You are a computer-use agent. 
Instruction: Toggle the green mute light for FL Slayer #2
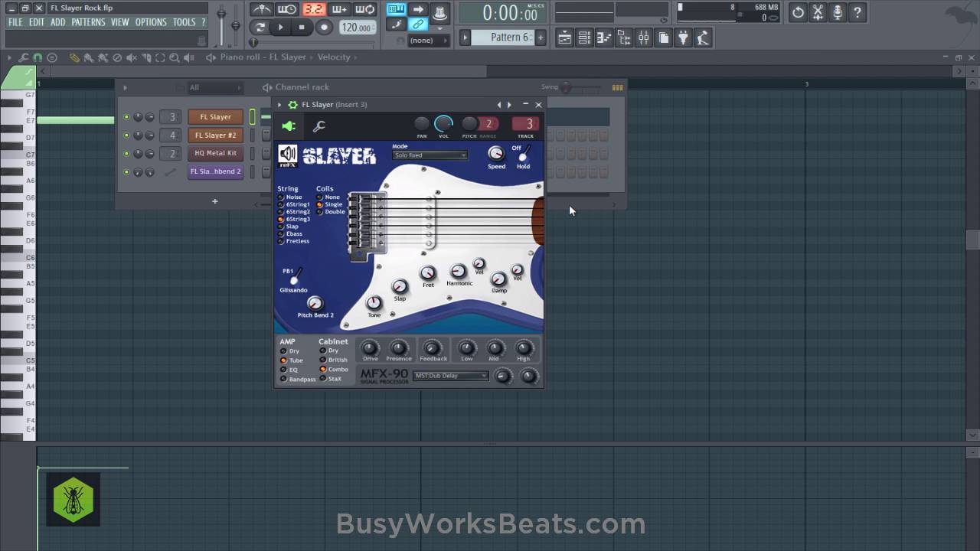pyautogui.click(x=126, y=135)
